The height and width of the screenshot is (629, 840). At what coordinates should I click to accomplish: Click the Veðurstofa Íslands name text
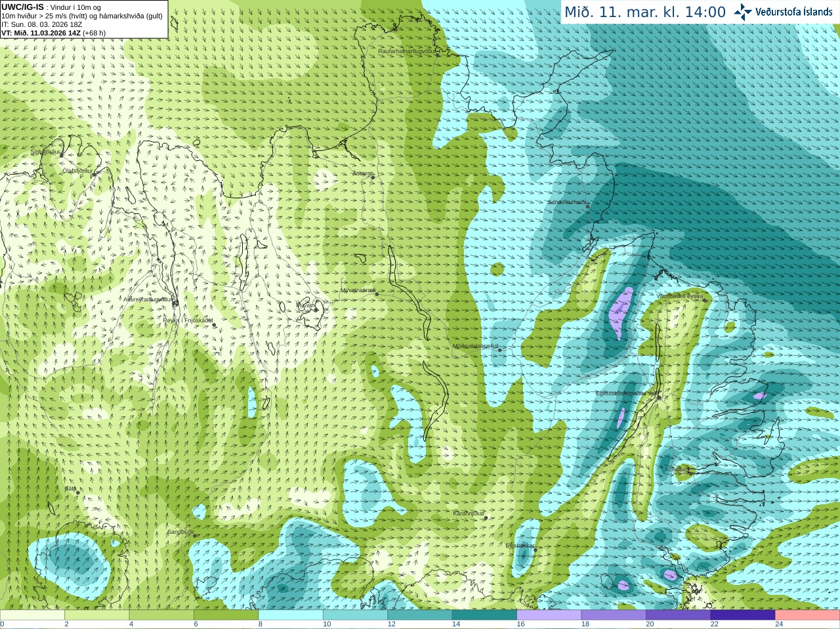click(794, 12)
